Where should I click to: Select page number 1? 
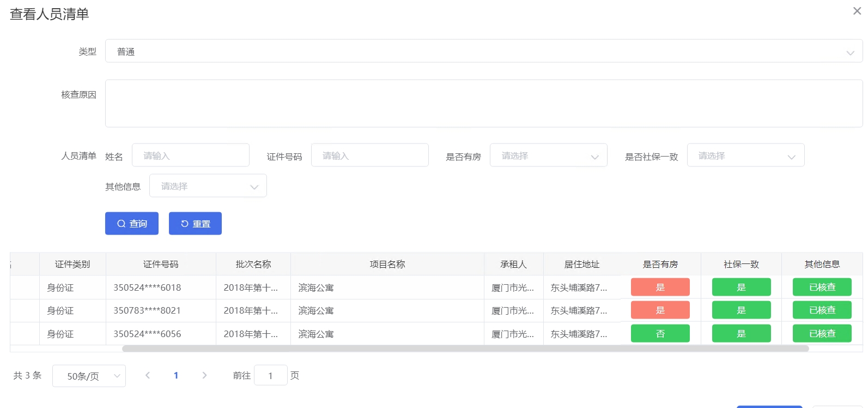tap(176, 375)
